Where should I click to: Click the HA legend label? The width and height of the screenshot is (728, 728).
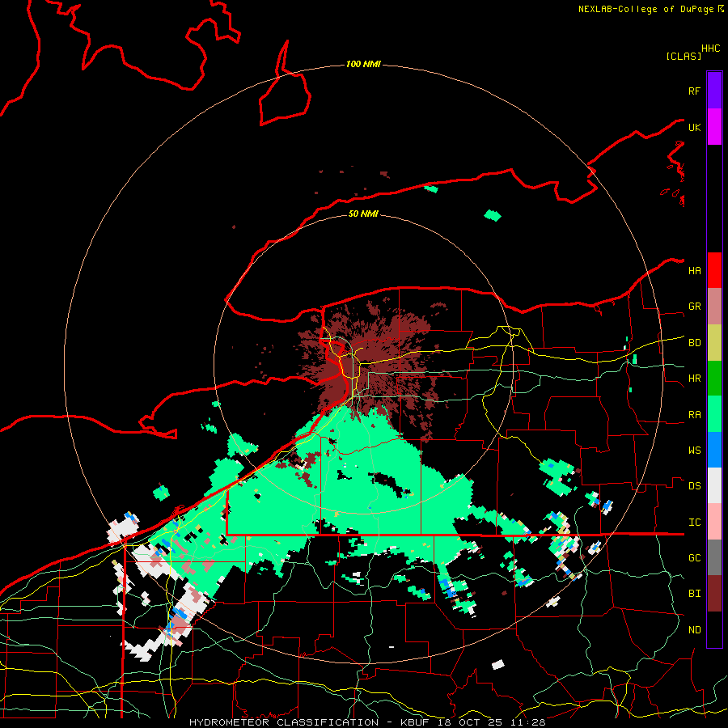tap(694, 271)
